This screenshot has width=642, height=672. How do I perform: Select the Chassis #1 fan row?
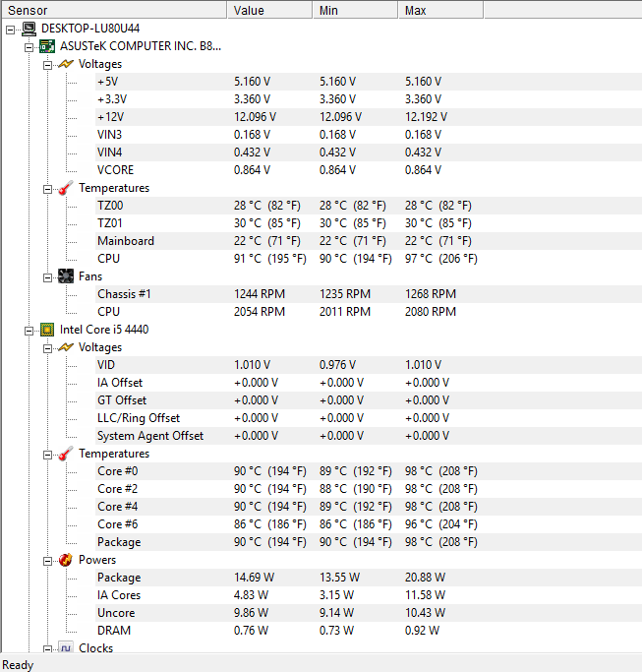(x=369, y=294)
